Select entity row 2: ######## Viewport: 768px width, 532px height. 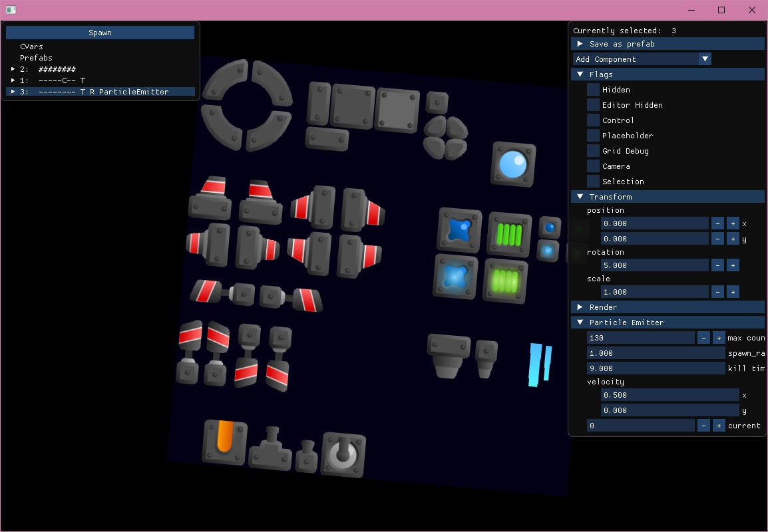[100, 69]
